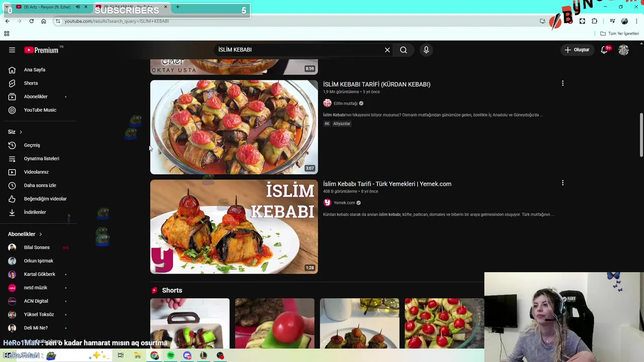Open the YouTube hamburger guide menu
Image resolution: width=644 pixels, height=362 pixels.
click(x=12, y=50)
